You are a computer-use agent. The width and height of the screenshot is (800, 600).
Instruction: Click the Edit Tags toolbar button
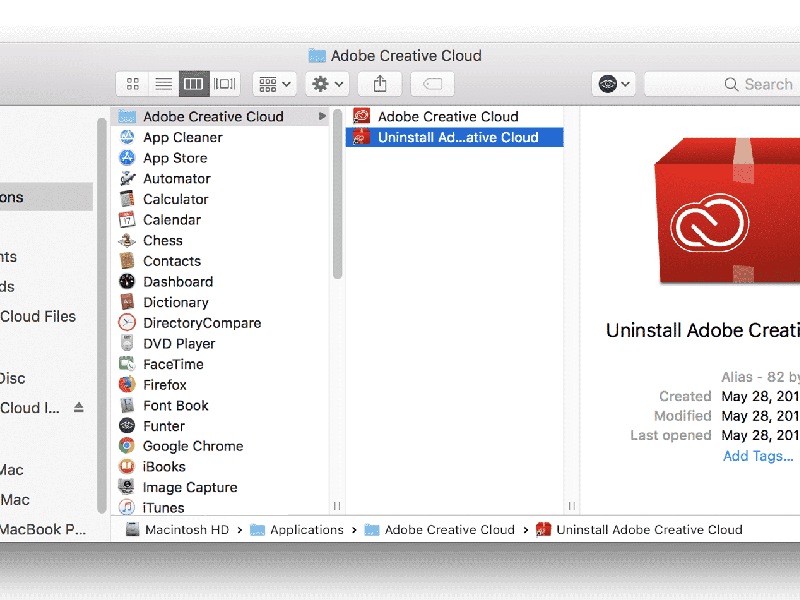[x=433, y=84]
